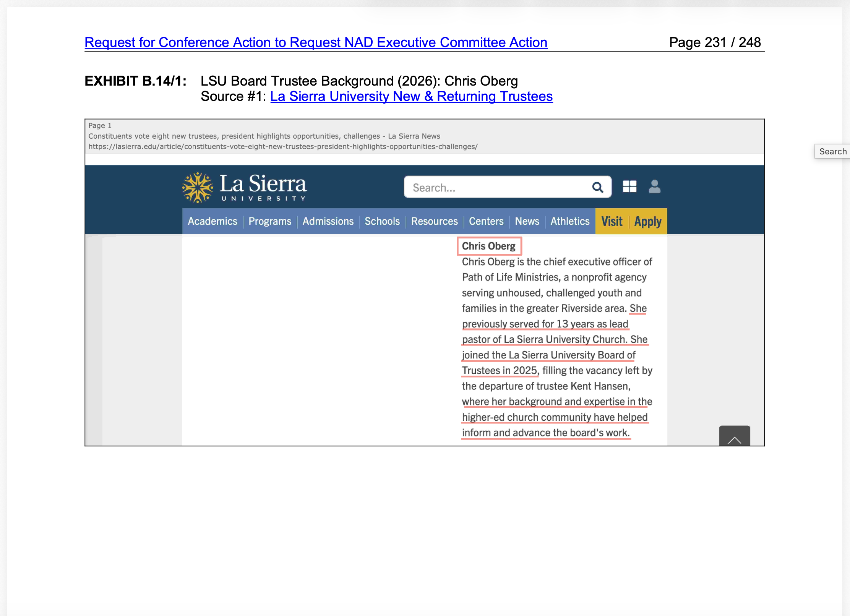Open the grid apps menu icon
This screenshot has height=616, width=850.
pyautogui.click(x=629, y=186)
